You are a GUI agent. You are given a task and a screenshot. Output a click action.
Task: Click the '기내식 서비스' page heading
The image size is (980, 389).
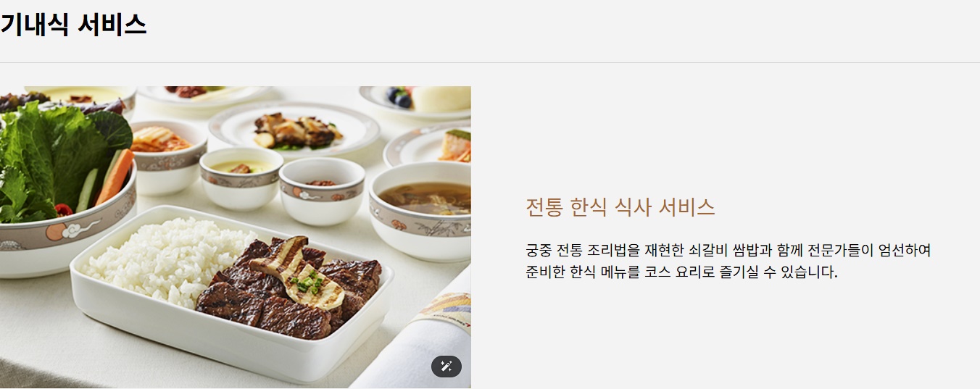coord(73,25)
